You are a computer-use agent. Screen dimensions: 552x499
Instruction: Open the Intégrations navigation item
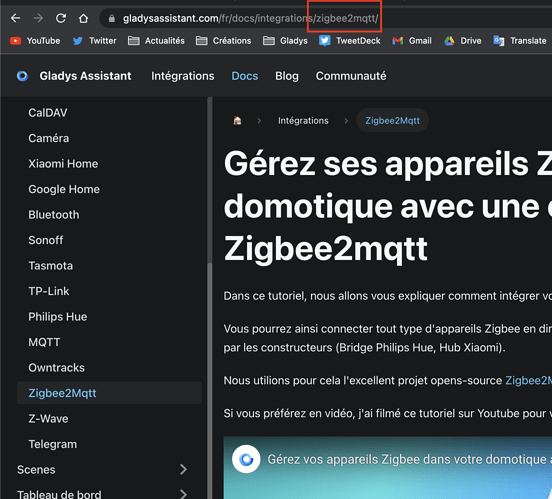183,76
